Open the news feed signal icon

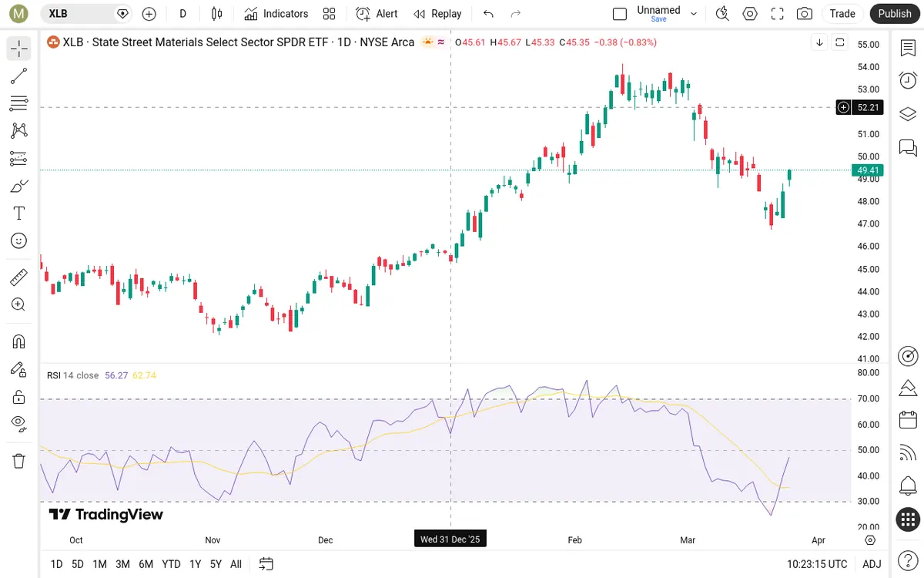(908, 453)
